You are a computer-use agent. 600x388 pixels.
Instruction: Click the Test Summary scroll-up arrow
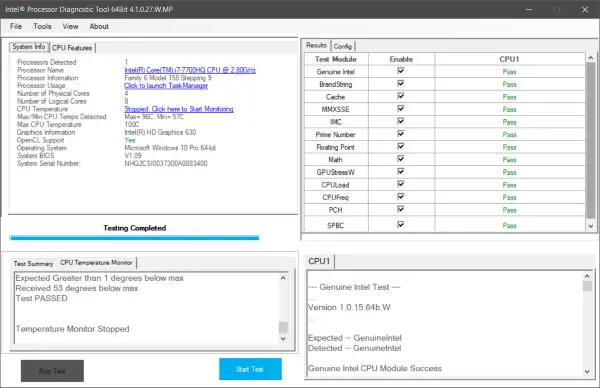tap(283, 278)
